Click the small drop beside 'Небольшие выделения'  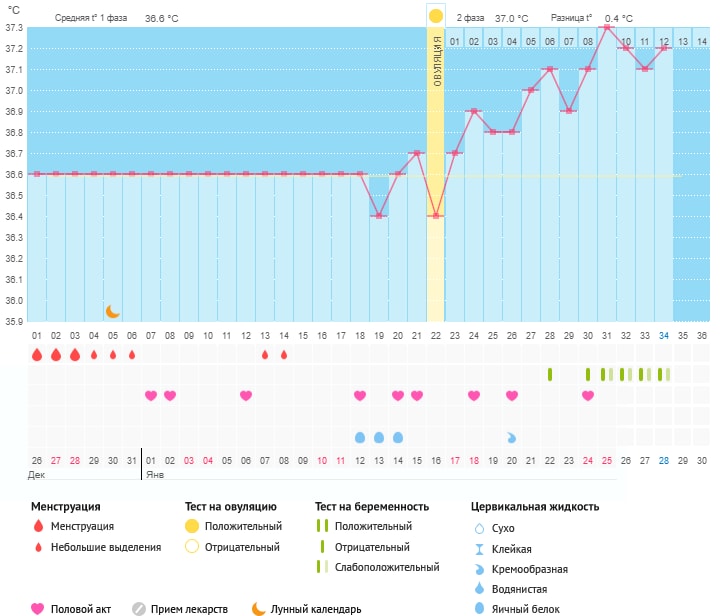[39, 547]
